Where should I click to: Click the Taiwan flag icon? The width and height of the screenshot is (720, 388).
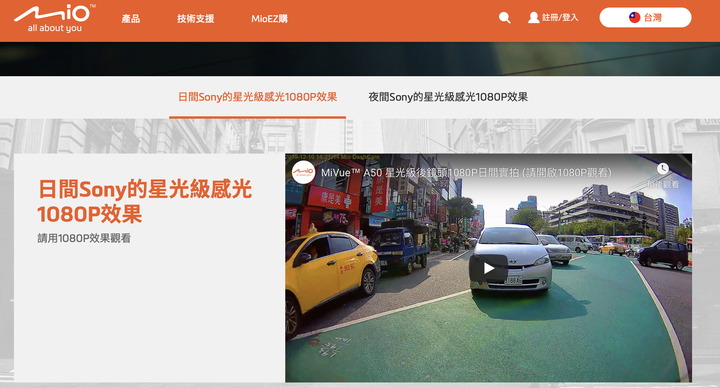pos(634,17)
